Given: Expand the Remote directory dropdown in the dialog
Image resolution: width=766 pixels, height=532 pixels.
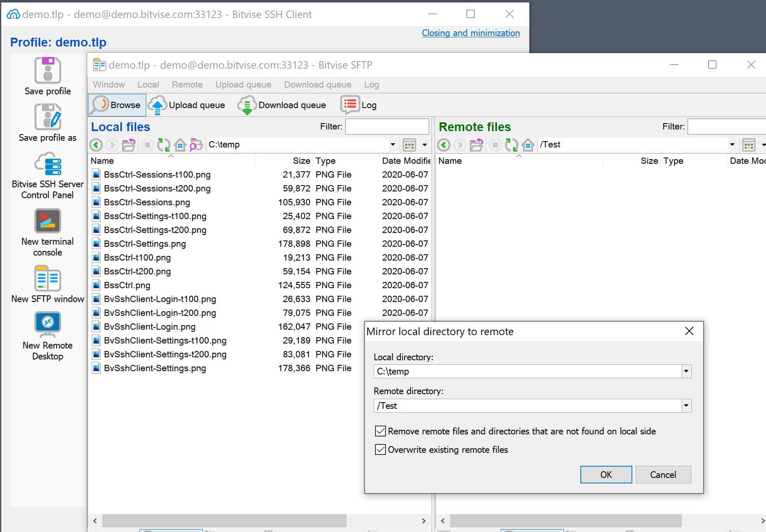Looking at the screenshot, I should (686, 405).
